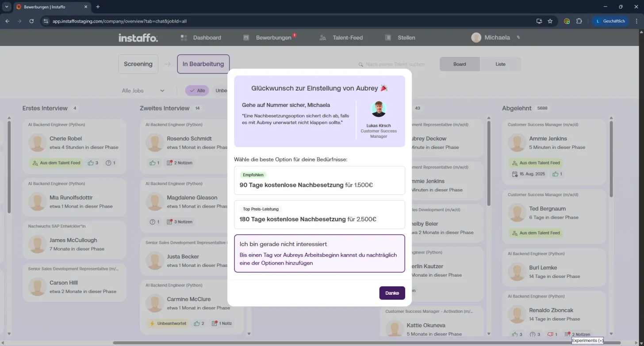Open the tab search dropdown arrow in Chrome
644x346 pixels.
(6, 7)
